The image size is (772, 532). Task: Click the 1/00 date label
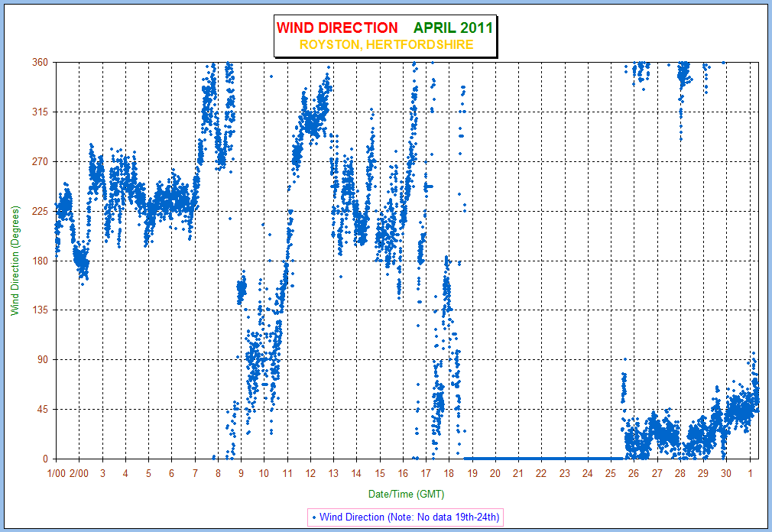pos(56,473)
